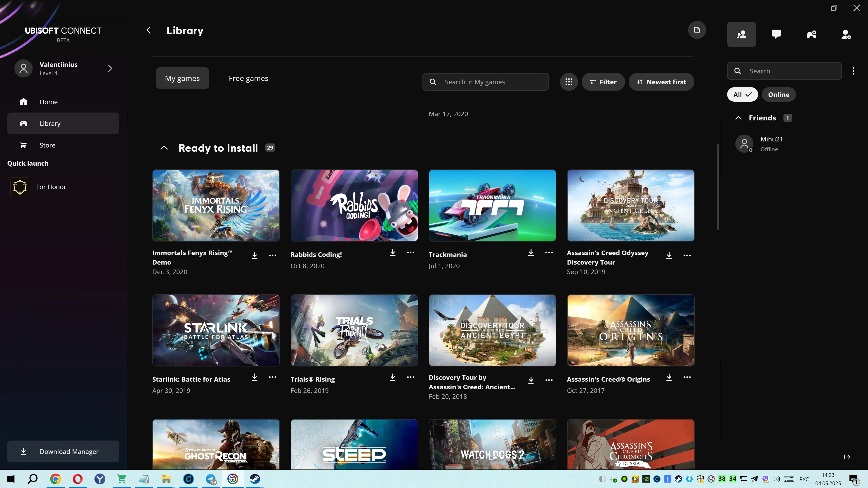Switch to Free games tab
This screenshot has width=868, height=488.
pos(249,78)
